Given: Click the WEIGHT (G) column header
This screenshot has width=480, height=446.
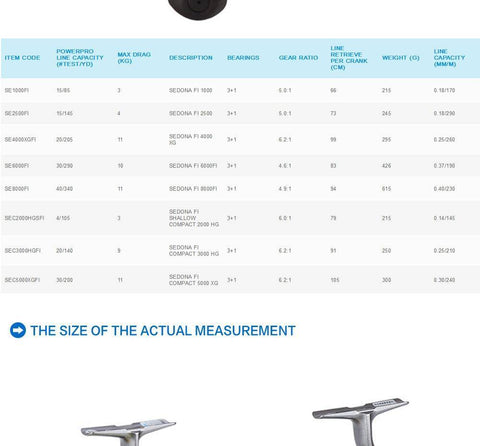Looking at the screenshot, I should (401, 58).
